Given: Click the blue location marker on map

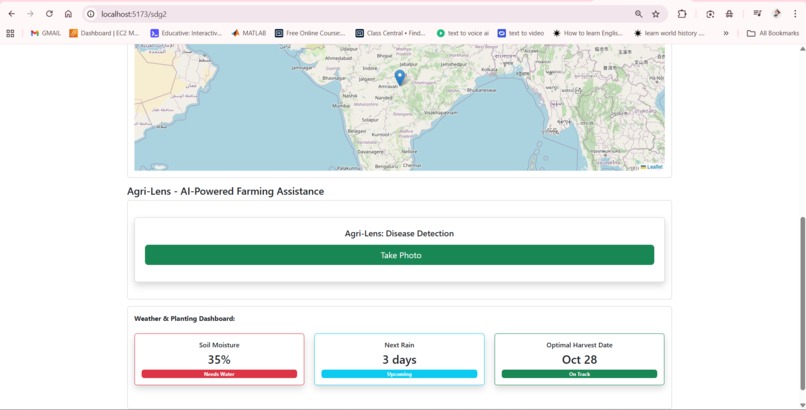Looking at the screenshot, I should click(x=399, y=78).
